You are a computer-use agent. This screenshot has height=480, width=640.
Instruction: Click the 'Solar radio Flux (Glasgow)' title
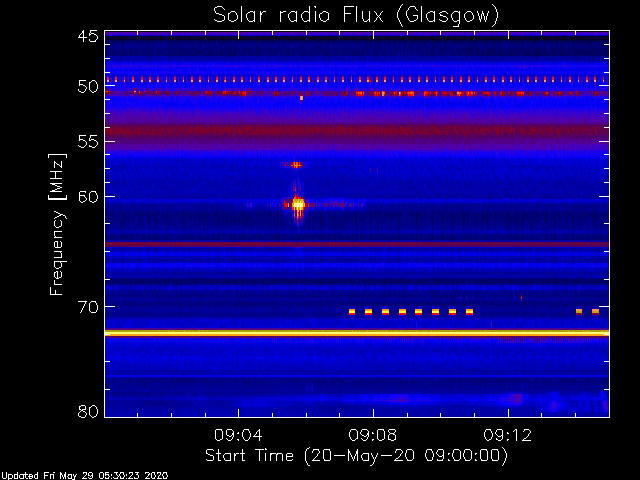(356, 16)
